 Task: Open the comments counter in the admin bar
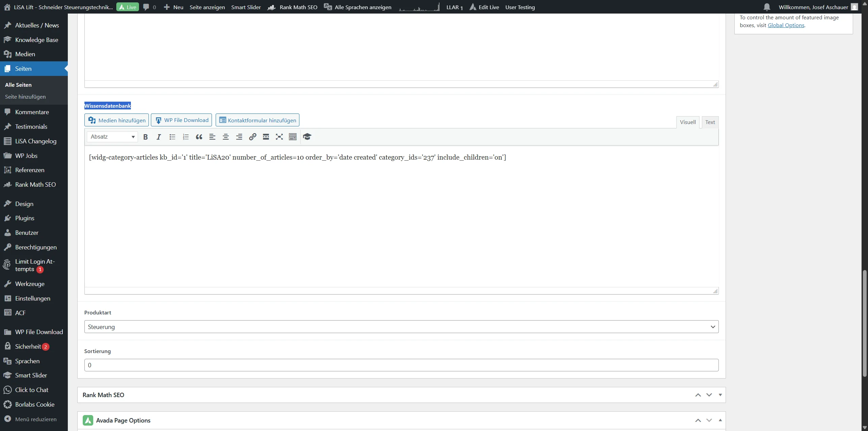(x=149, y=7)
